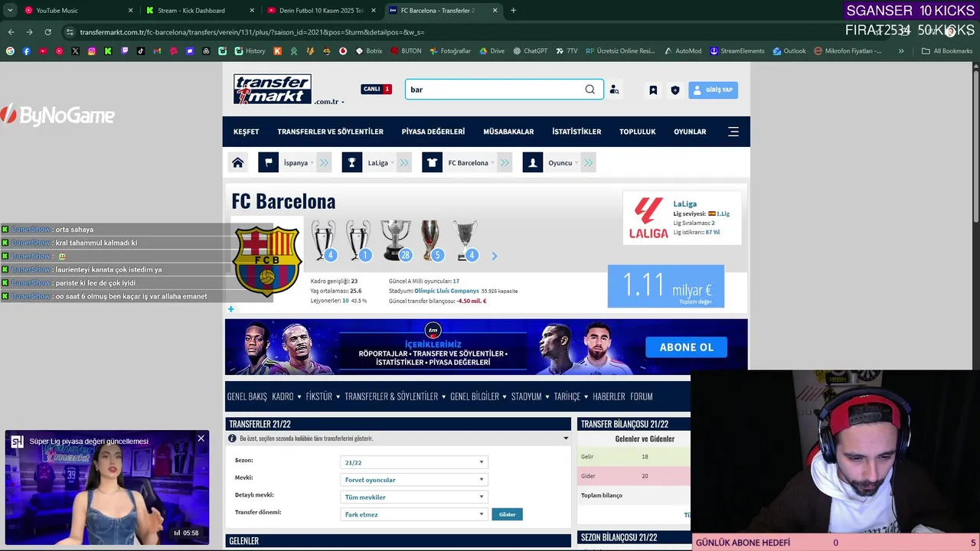
Task: Click the search magnifier icon
Action: [x=590, y=90]
